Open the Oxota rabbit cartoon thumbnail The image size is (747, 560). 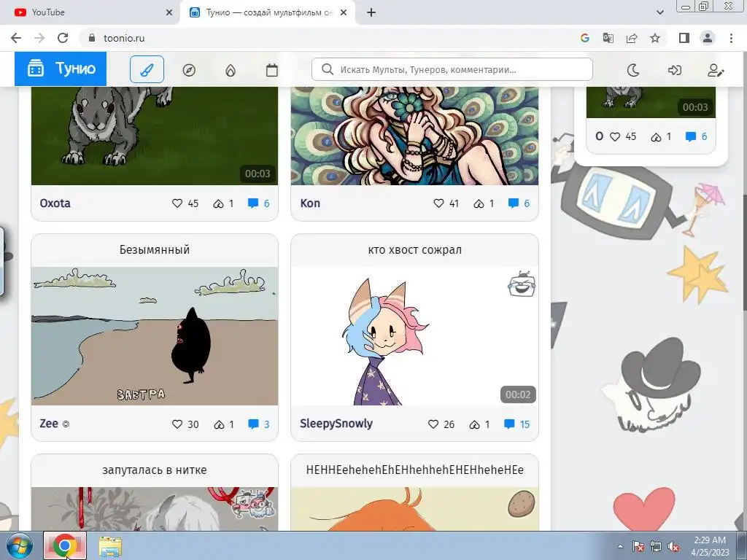pos(155,136)
